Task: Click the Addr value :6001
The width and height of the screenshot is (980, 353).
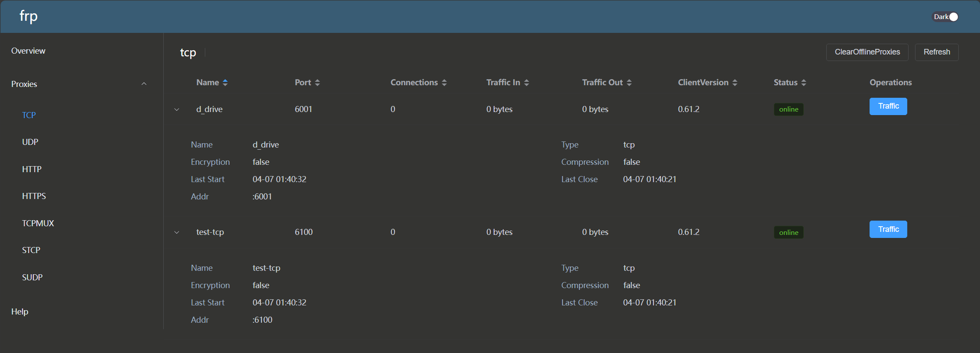Action: point(262,196)
